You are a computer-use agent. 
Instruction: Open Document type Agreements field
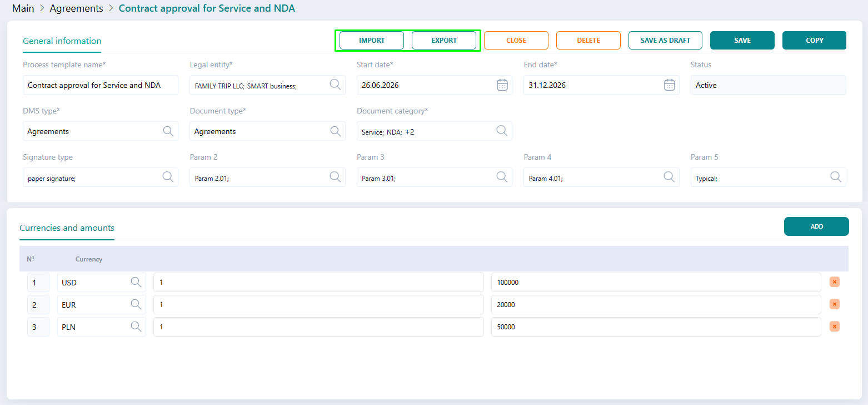coord(267,131)
